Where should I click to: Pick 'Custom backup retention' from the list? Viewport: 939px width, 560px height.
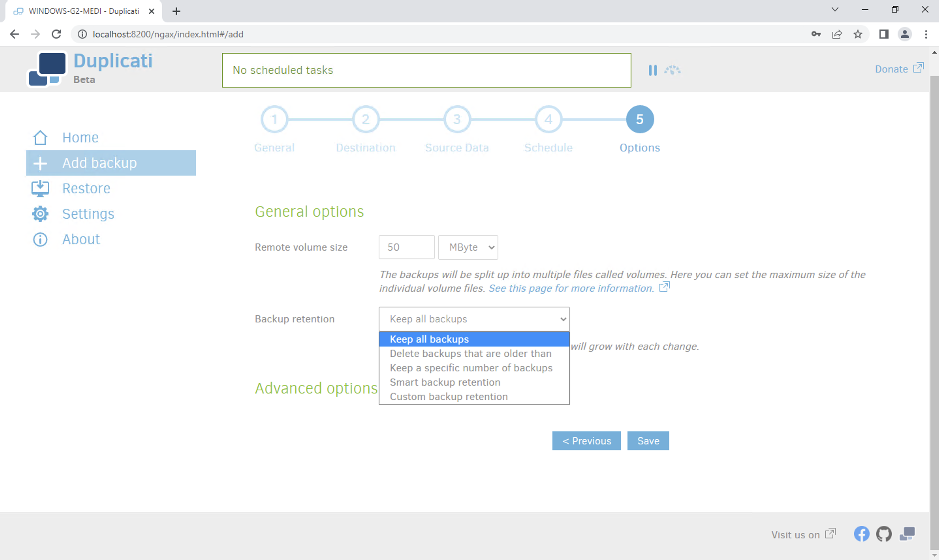[x=449, y=397]
